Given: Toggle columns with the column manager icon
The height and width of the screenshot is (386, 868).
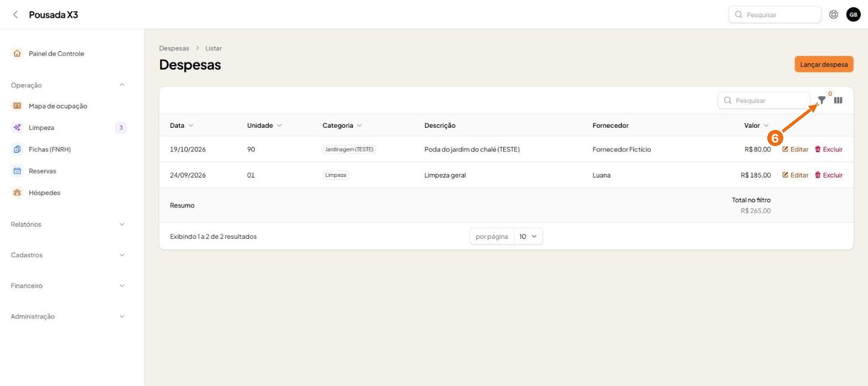Looking at the screenshot, I should (838, 100).
